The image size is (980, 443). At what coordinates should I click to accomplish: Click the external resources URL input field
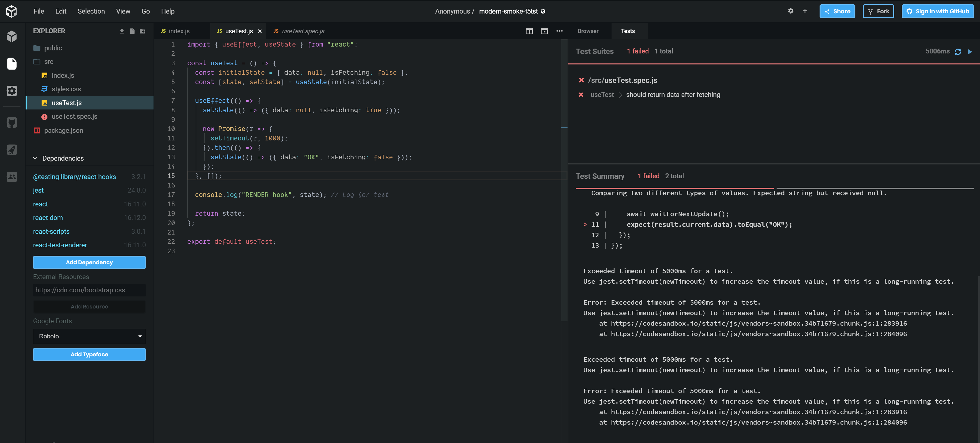[x=89, y=290]
